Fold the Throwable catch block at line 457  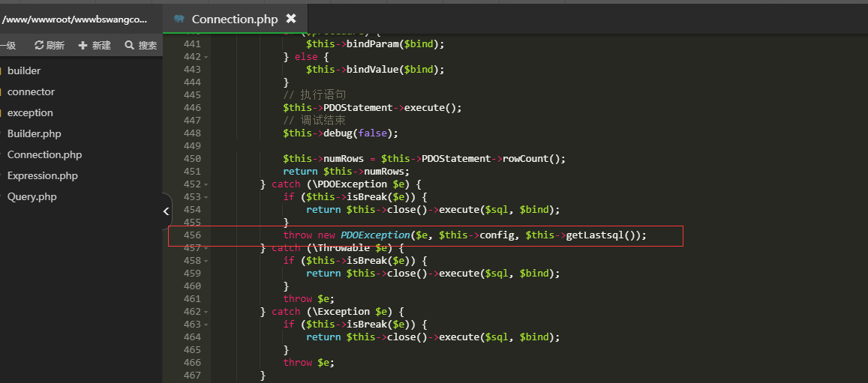tap(206, 248)
